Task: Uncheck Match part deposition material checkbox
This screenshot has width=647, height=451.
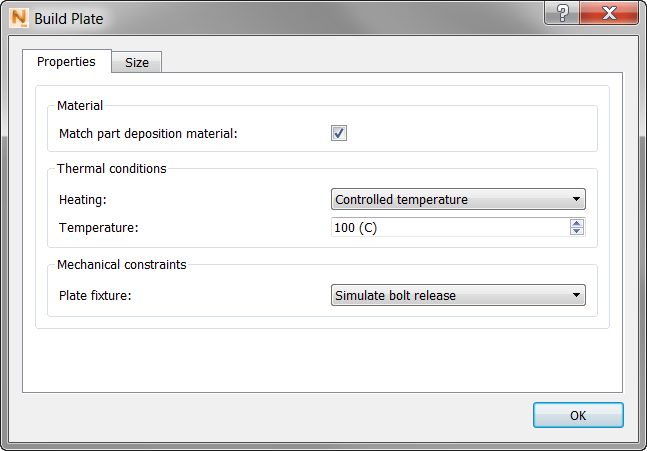Action: coord(339,133)
